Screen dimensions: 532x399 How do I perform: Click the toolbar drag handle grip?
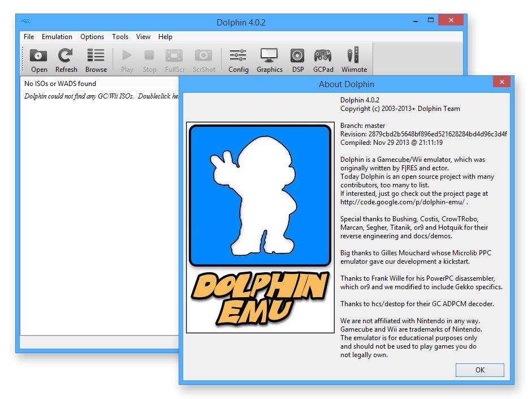(x=23, y=60)
